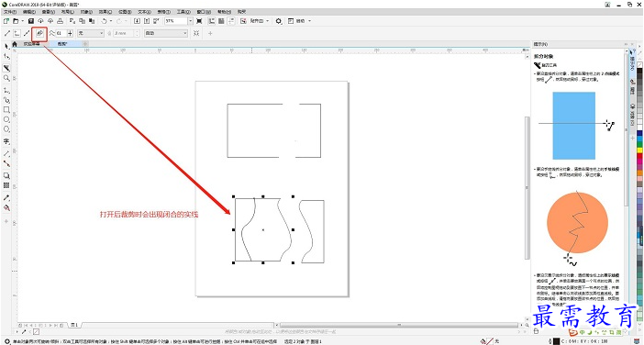Choose freehand knife mode
Viewport: 644px width, 345px height.
coord(17,33)
